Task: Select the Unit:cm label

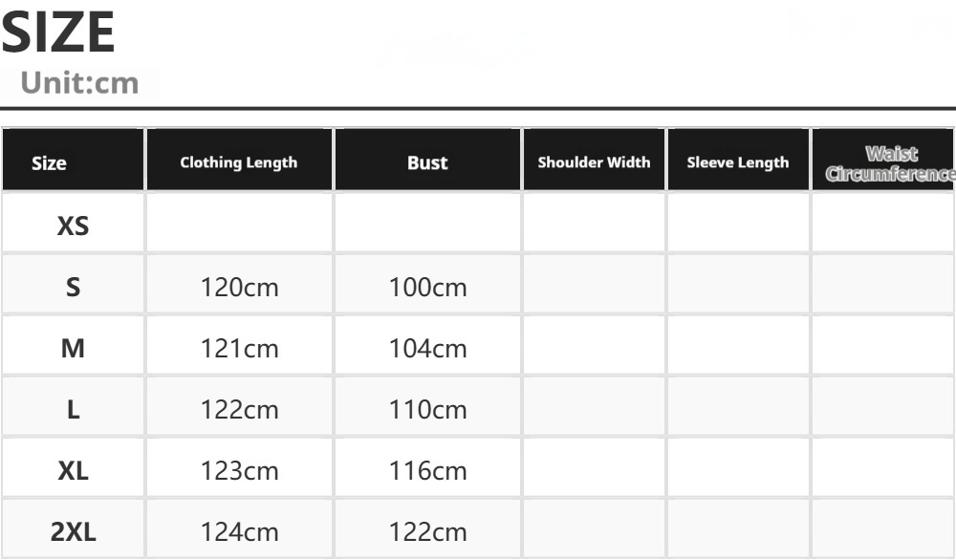Action: point(79,82)
